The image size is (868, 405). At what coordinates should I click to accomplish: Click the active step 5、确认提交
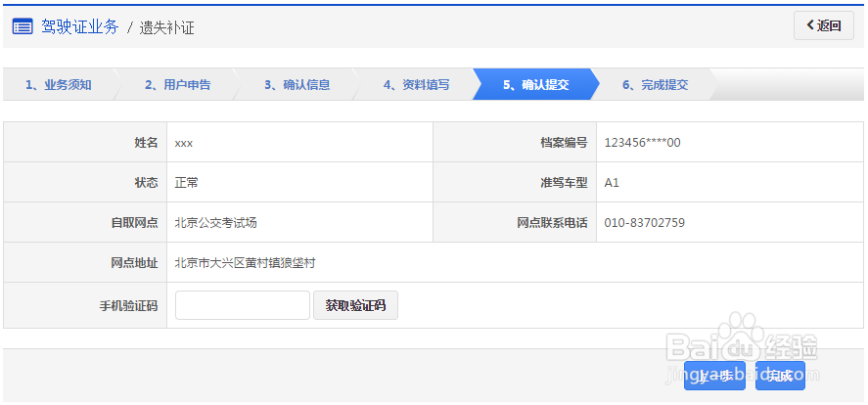click(x=535, y=85)
